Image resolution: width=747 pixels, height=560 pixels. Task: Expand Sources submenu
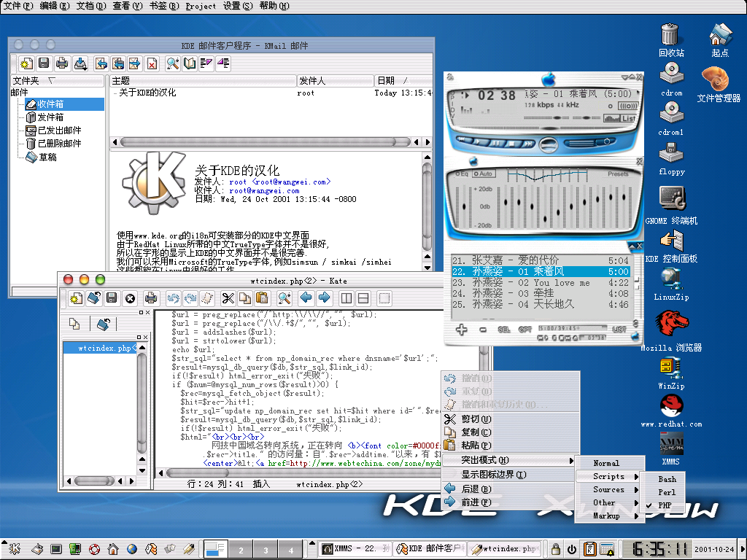coord(610,489)
